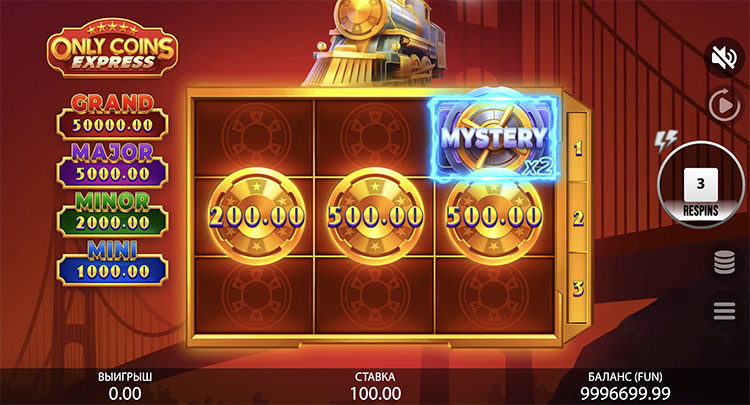Select the Major 5000.00 jackpot badge
This screenshot has height=405, width=750.
point(113,165)
